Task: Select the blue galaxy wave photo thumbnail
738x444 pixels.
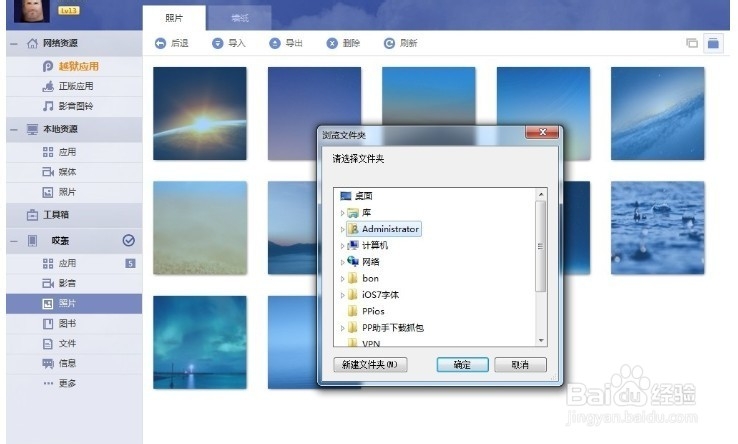Action: 658,113
